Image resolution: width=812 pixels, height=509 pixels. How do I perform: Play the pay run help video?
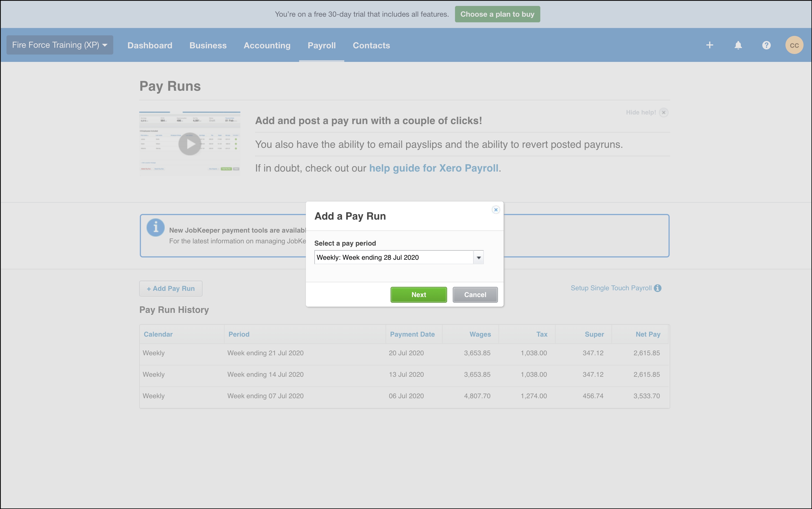tap(190, 144)
